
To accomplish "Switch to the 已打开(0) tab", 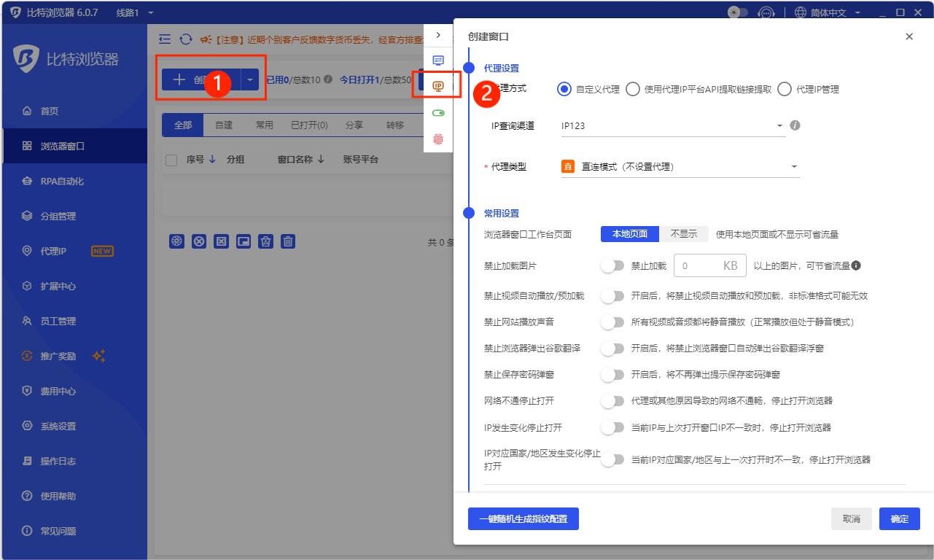I will 308,125.
